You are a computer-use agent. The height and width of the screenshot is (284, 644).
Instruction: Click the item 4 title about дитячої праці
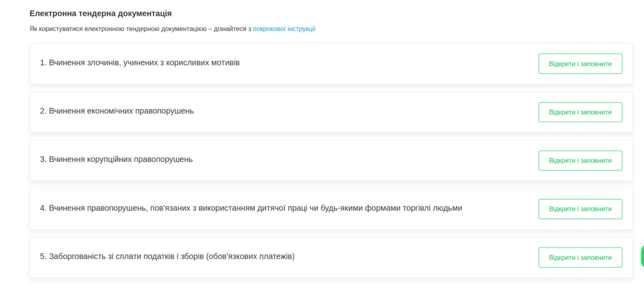tap(251, 208)
